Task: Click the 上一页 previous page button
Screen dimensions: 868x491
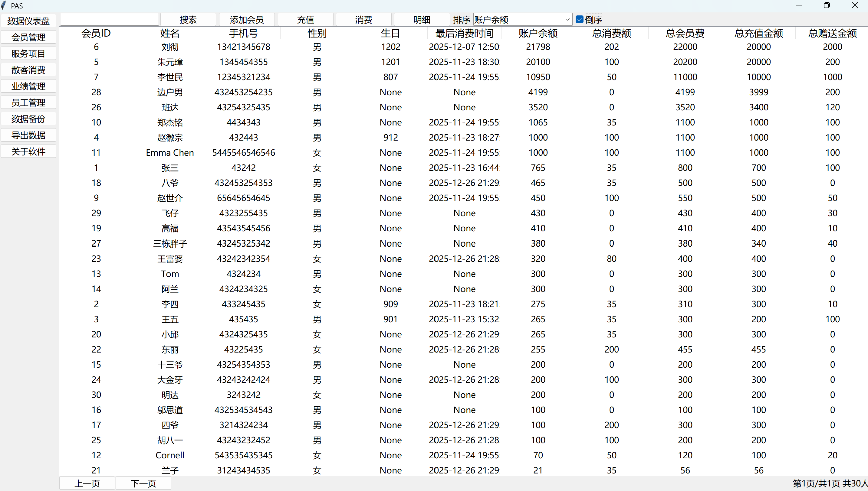Action: coord(87,483)
